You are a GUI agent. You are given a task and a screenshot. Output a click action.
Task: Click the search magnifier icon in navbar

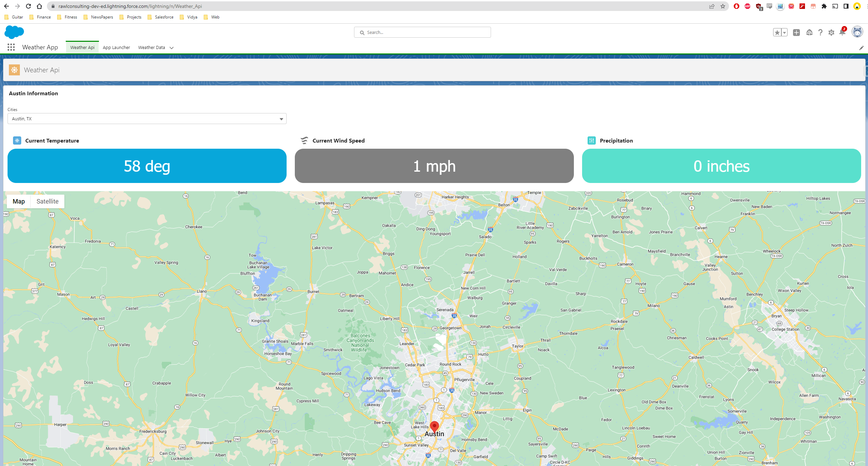click(x=362, y=32)
